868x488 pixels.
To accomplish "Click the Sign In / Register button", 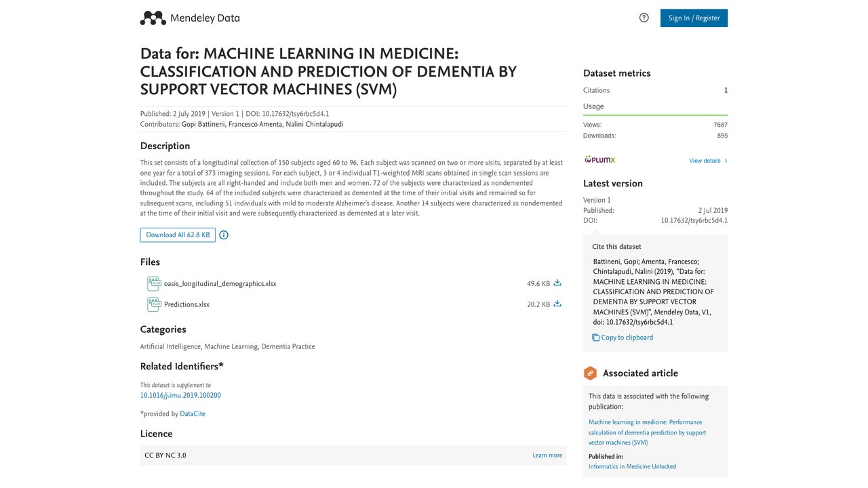I will [x=694, y=18].
